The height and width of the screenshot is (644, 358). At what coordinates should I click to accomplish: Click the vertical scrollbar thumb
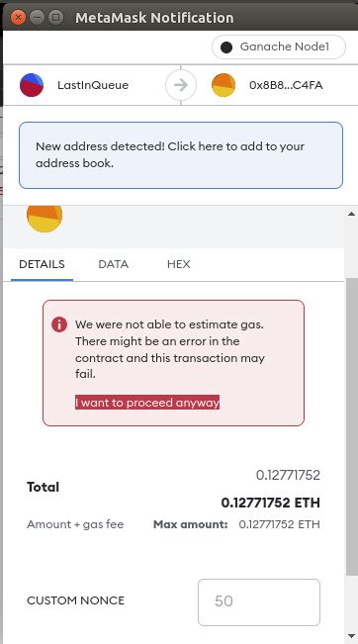351,426
